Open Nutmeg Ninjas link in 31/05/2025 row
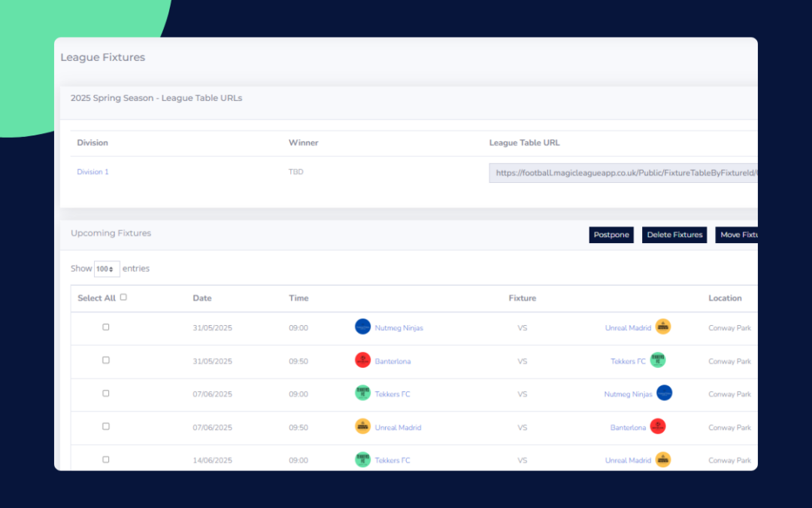The width and height of the screenshot is (812, 508). [x=398, y=328]
